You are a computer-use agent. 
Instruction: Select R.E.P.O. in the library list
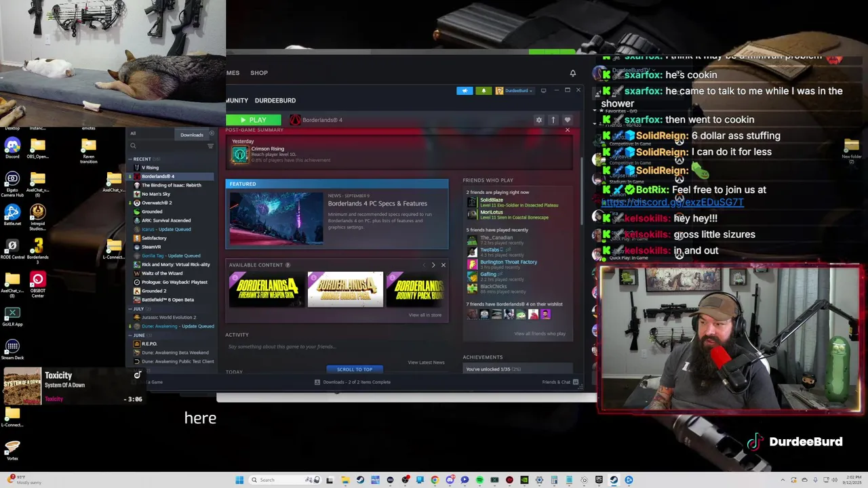click(x=149, y=344)
